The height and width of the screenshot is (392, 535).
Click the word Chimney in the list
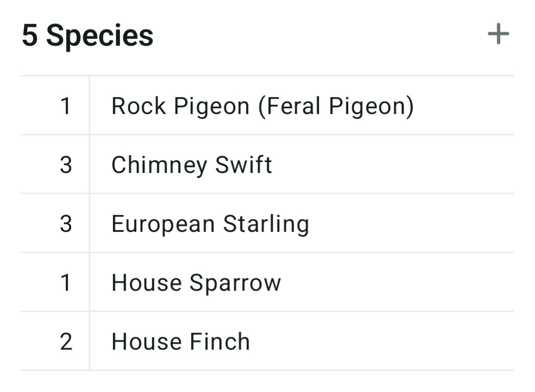(x=159, y=165)
